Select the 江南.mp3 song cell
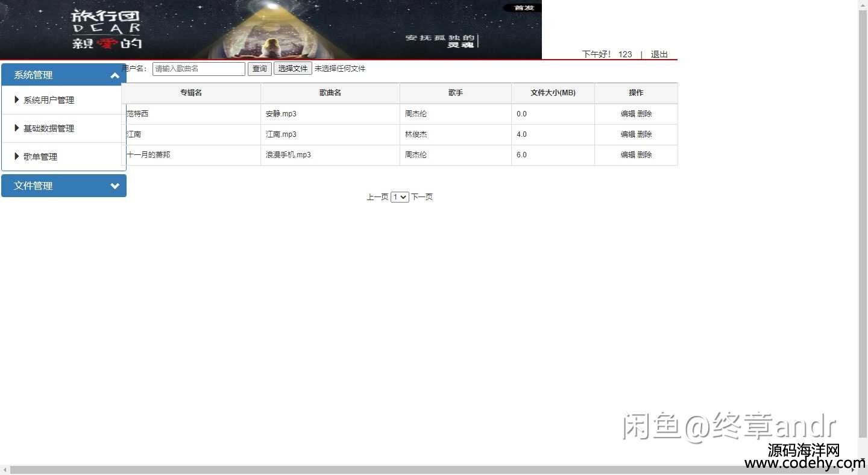Viewport: 868px width, 475px height. pyautogui.click(x=330, y=134)
